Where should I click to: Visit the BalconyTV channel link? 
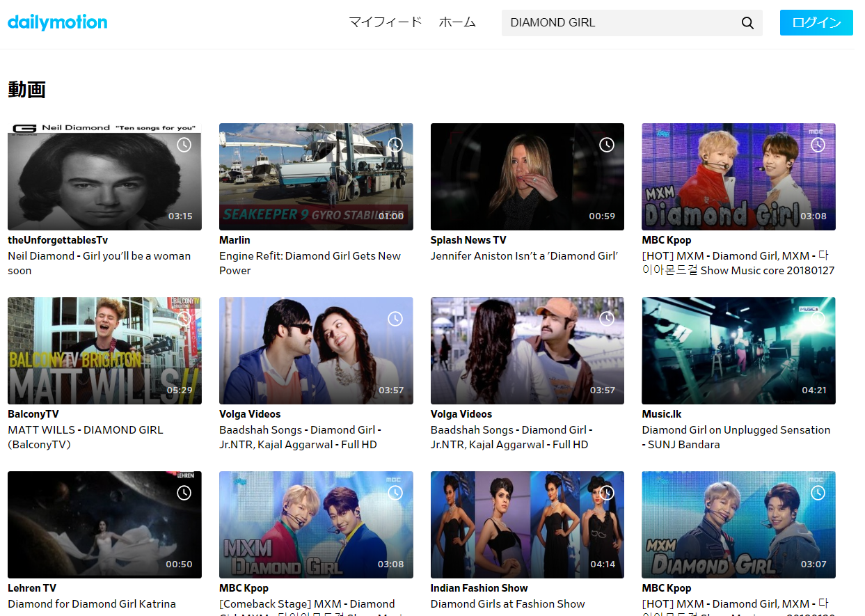tap(33, 414)
